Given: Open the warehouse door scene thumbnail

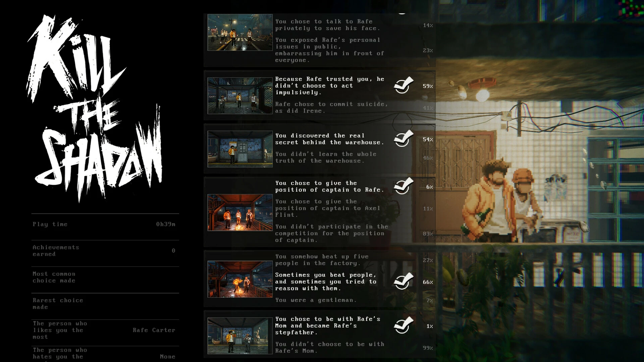Looking at the screenshot, I should (240, 149).
